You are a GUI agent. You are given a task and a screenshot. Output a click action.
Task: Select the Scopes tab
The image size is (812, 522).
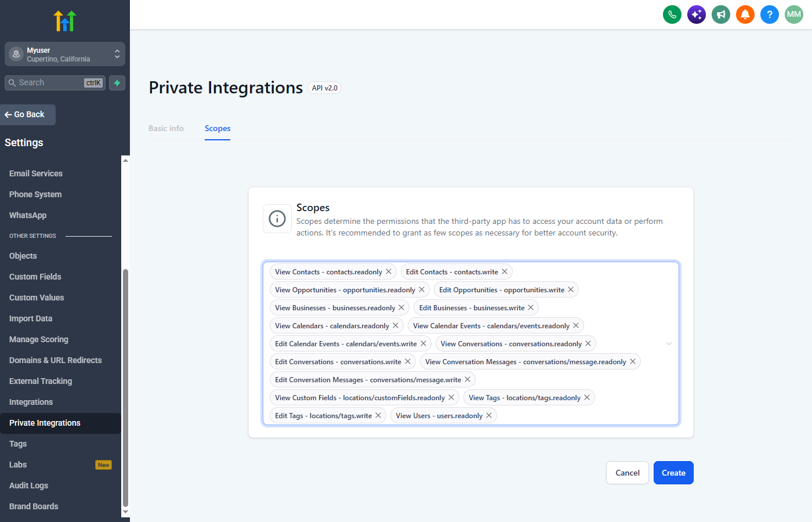tap(217, 128)
